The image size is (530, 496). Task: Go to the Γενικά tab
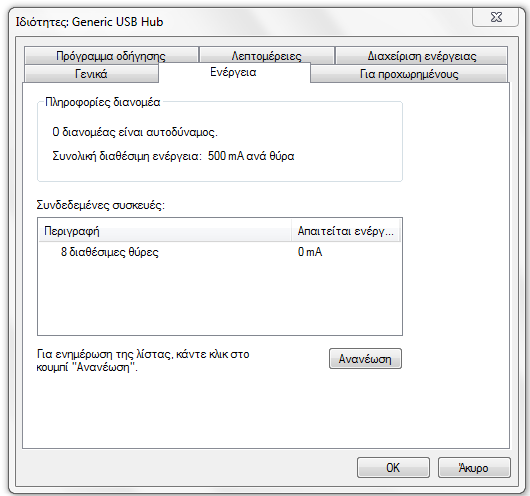(x=91, y=73)
